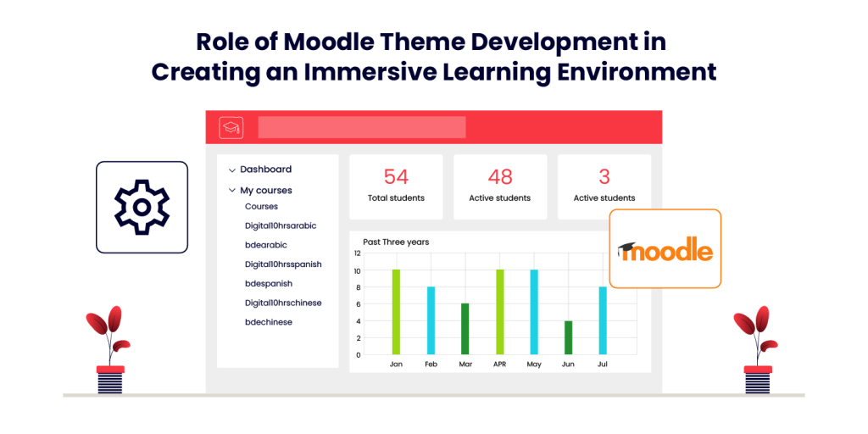Image resolution: width=868 pixels, height=434 pixels.
Task: Click the May bar in chart
Action: pyautogui.click(x=534, y=312)
